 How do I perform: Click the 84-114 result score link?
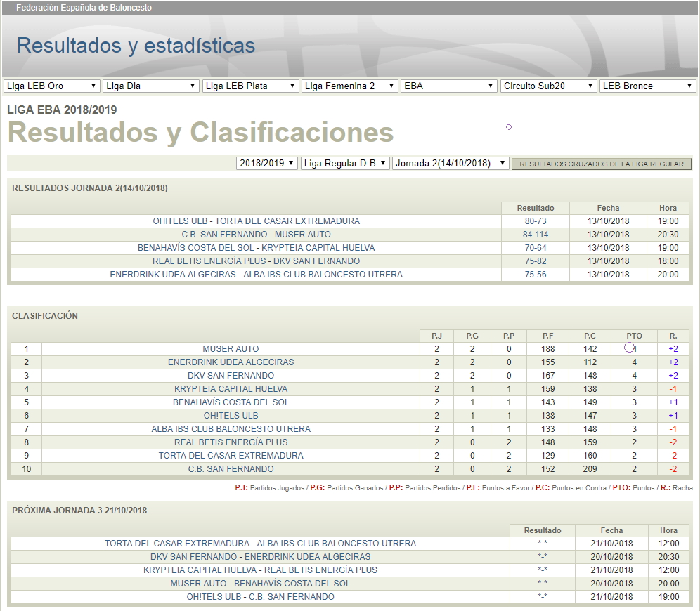536,235
